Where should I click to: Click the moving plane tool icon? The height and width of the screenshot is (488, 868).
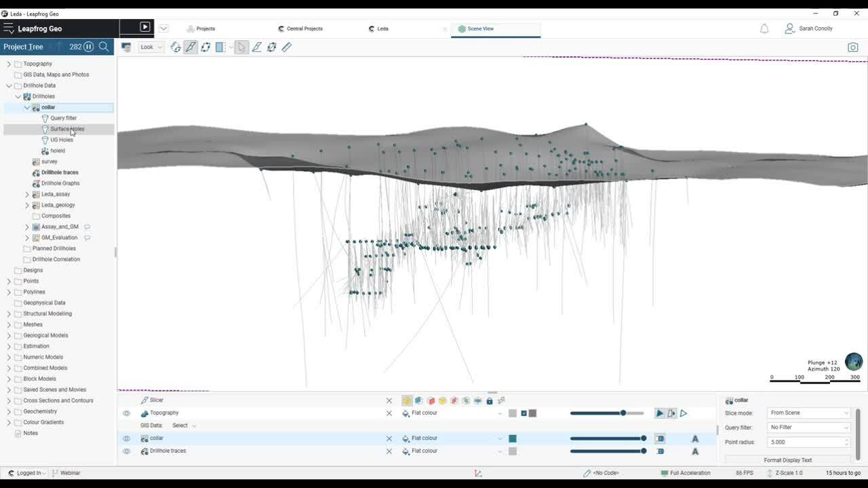(205, 47)
